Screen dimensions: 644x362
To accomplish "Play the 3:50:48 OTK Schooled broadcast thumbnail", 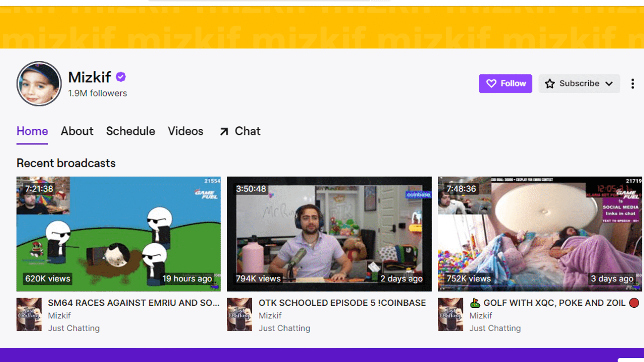I will pyautogui.click(x=329, y=234).
